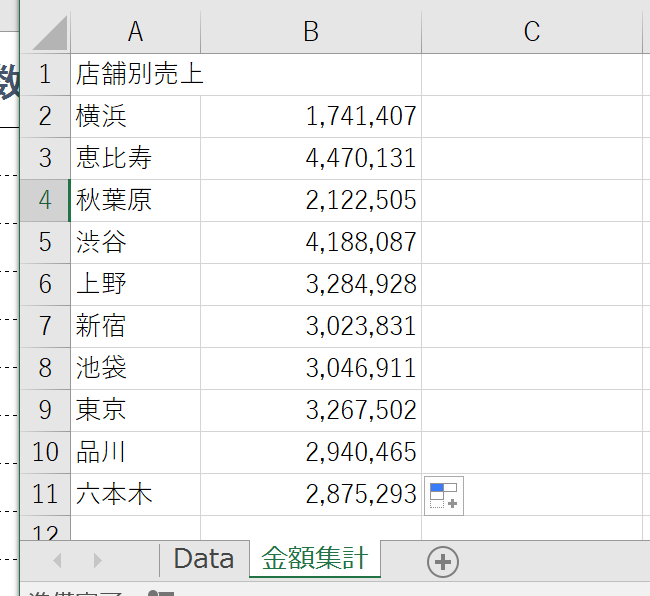The height and width of the screenshot is (596, 650).
Task: Select the cell containing 横浜
Action: tap(136, 116)
